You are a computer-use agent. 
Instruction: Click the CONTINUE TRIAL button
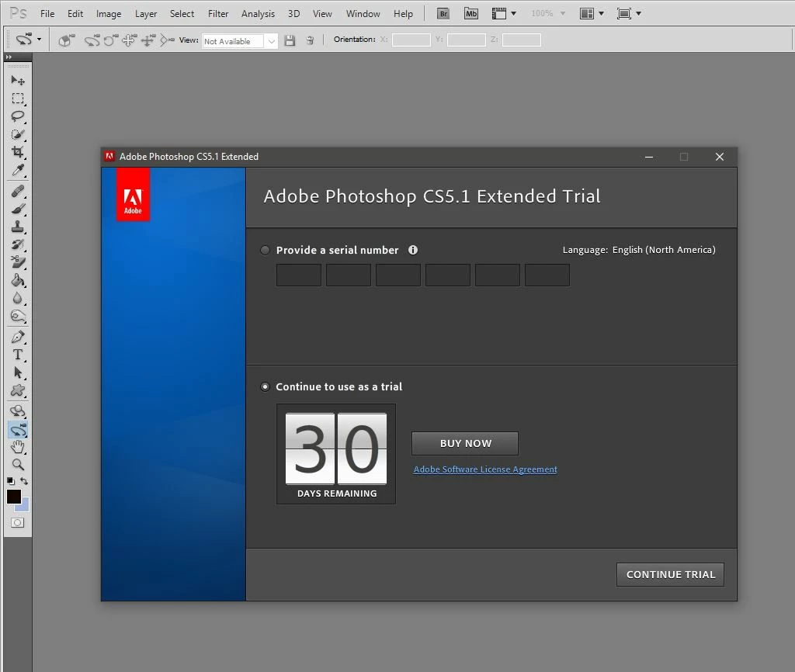[670, 575]
